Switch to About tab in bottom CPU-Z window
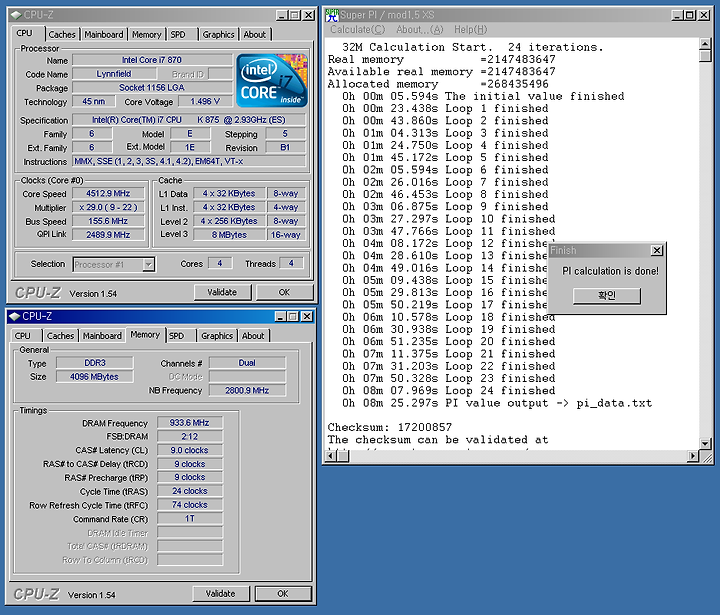720x615 pixels. pyautogui.click(x=253, y=336)
